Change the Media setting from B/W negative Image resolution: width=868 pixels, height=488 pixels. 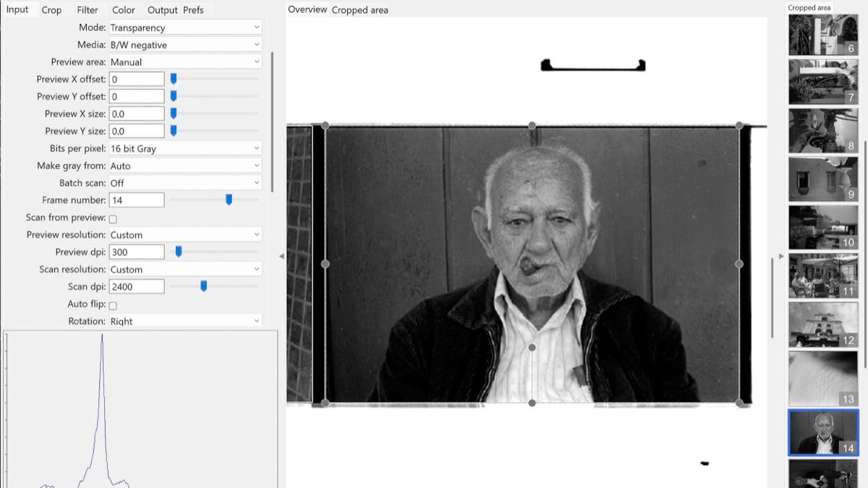pyautogui.click(x=185, y=44)
